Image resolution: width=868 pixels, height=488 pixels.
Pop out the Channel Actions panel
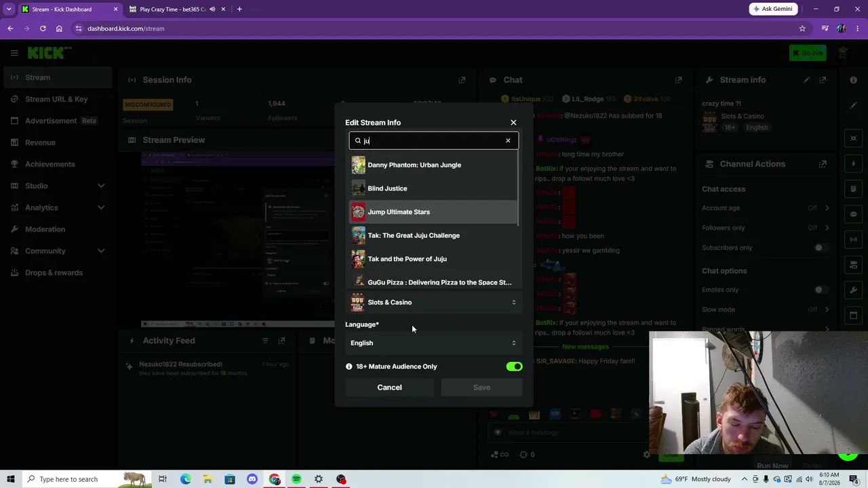point(823,164)
